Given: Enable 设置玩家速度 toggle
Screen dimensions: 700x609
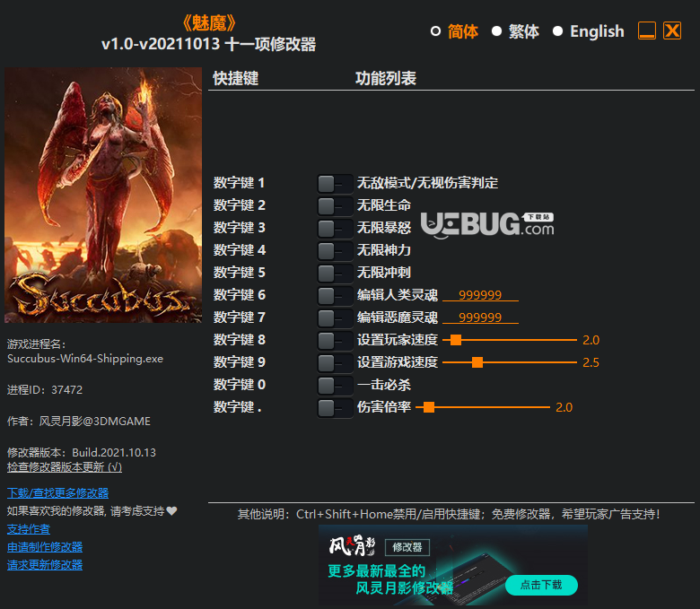Looking at the screenshot, I should 335,340.
